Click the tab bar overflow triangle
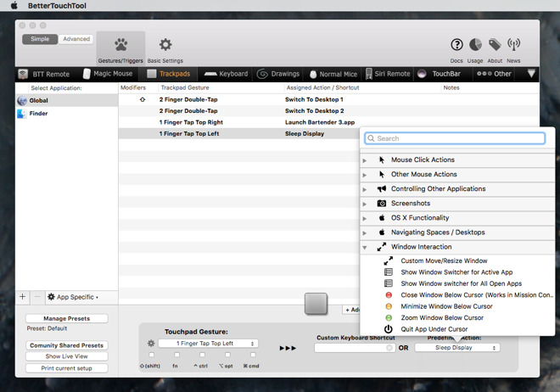Viewport: 560px width, 392px height. 531,74
